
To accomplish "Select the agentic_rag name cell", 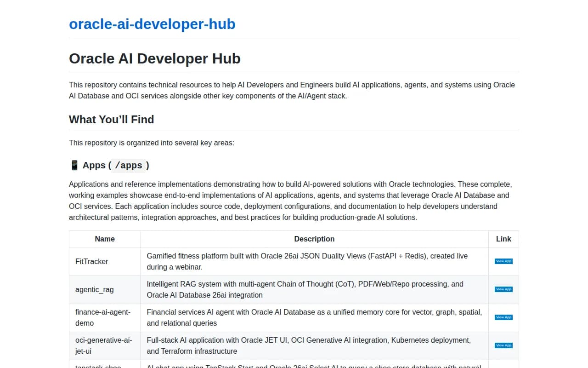I will (105, 290).
